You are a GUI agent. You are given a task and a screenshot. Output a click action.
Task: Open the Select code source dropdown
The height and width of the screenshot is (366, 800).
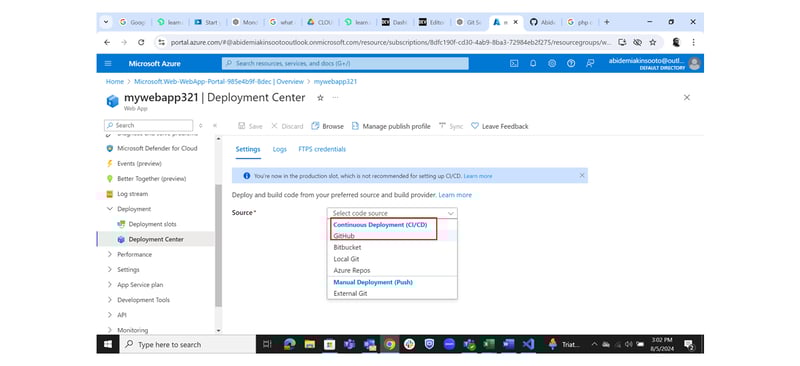point(392,213)
